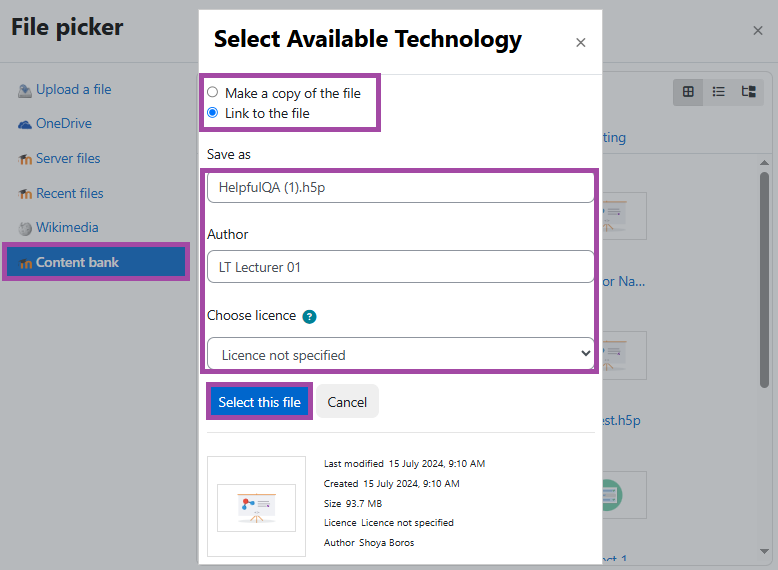Click 'Select this file' button
This screenshot has height=570, width=778.
click(259, 401)
